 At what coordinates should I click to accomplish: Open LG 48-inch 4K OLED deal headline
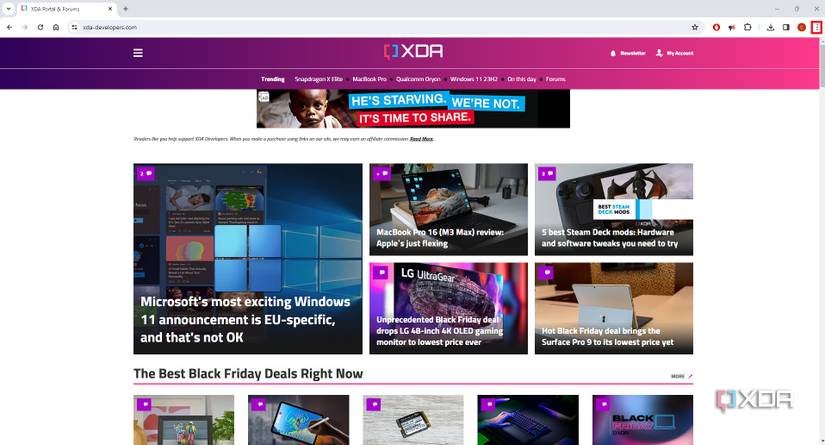(x=440, y=331)
